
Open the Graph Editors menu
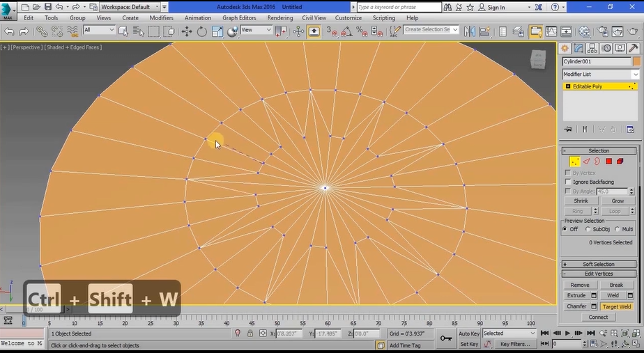(x=239, y=17)
